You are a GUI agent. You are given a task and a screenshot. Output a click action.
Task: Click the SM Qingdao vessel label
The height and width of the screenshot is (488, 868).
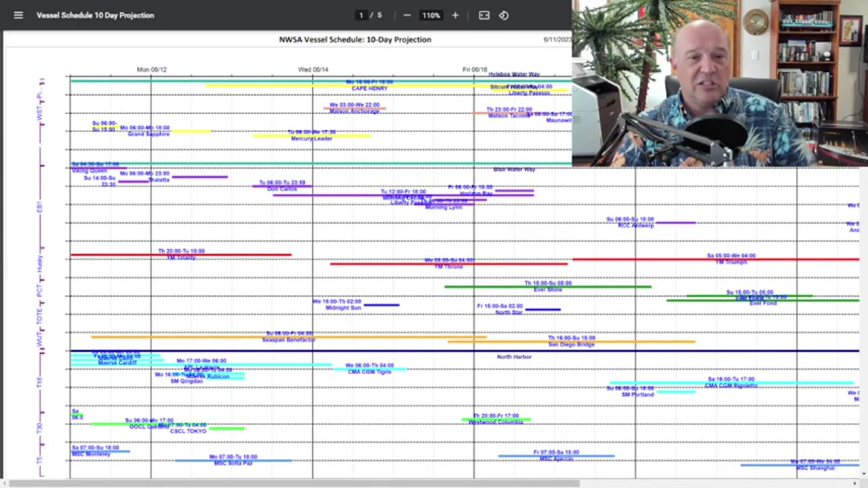point(186,382)
